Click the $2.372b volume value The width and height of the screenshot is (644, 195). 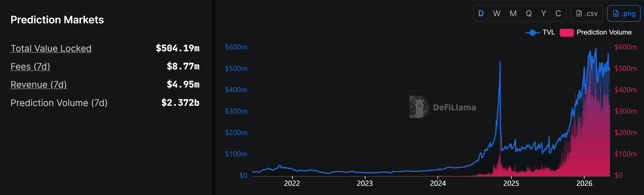[180, 103]
